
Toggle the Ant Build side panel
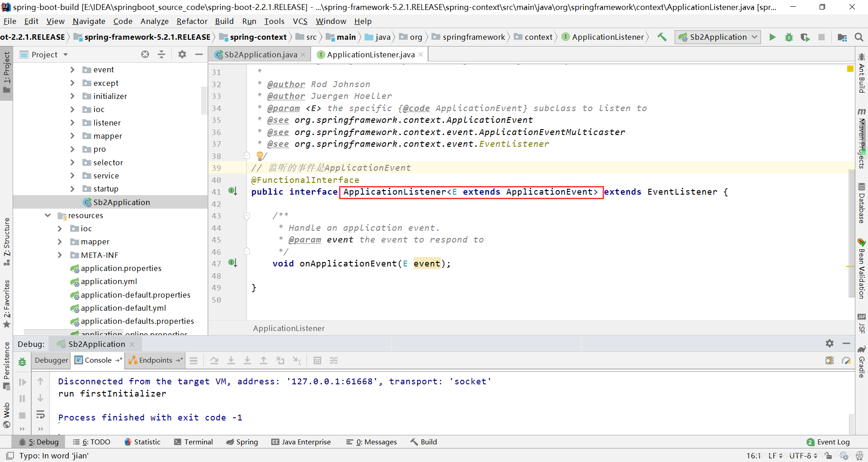[862, 73]
